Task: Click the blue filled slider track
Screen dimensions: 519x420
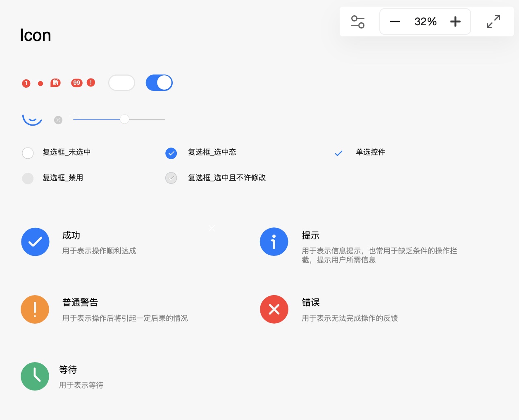Action: [x=97, y=119]
